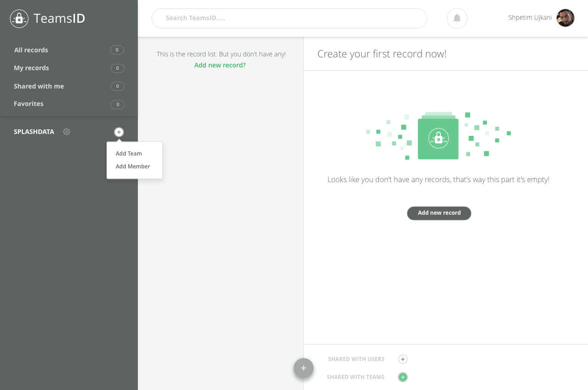
Task: Click the green plus beside SHARED WITH TEAMS
Action: [x=402, y=377]
